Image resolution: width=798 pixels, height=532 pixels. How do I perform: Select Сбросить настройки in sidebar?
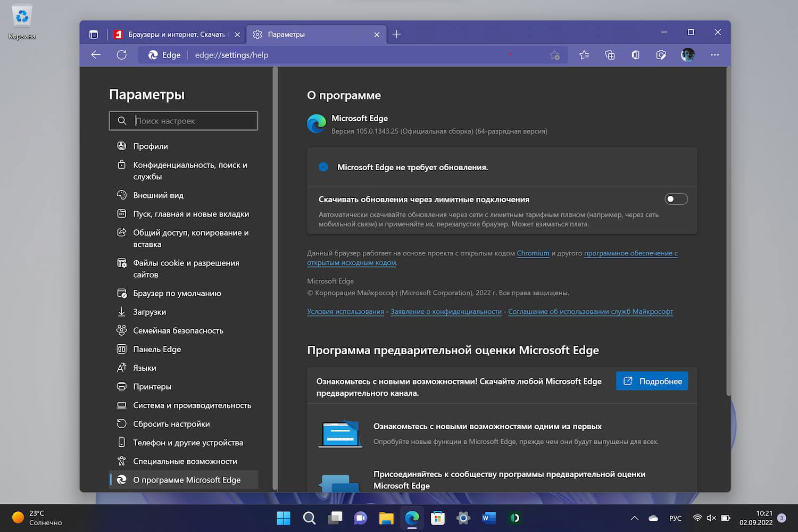[x=184, y=424]
